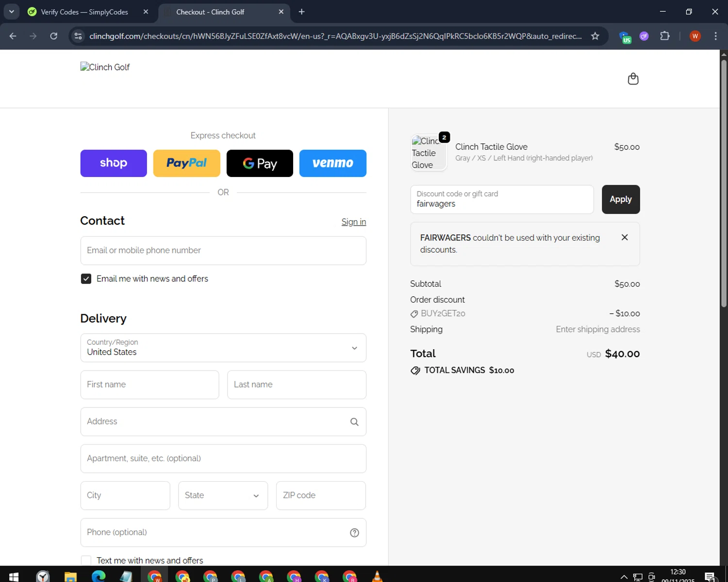This screenshot has width=728, height=582.
Task: Open the Country/Region dropdown
Action: point(223,348)
